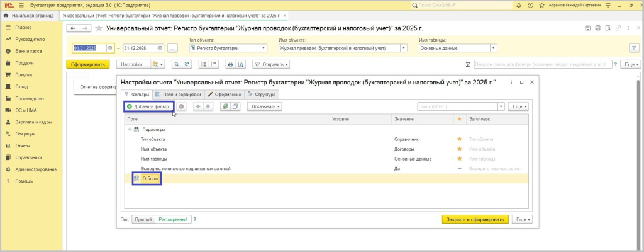The image size is (644, 252).
Task: Add report to favorites with star icon
Action: tap(99, 28)
